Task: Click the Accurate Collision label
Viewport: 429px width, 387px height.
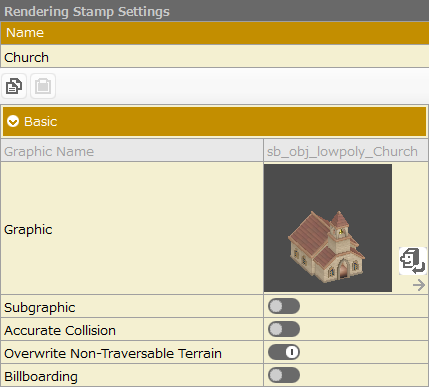Action: point(60,330)
